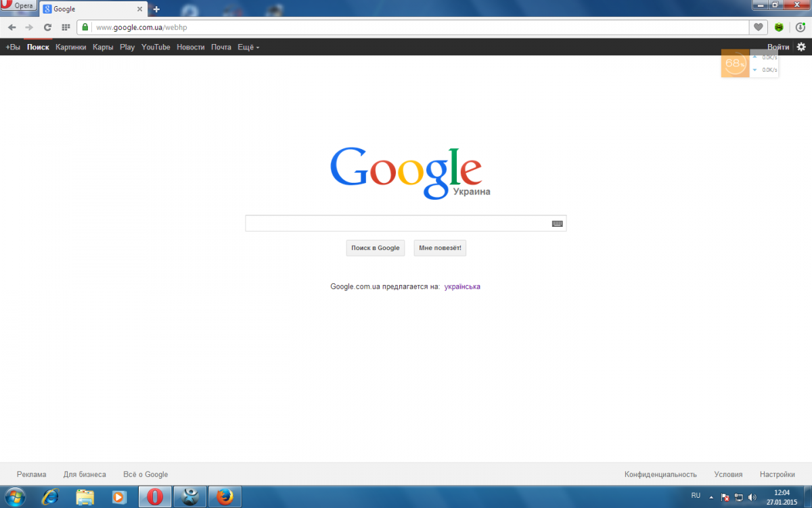Open Новости in the Google bar
This screenshot has width=812, height=508.
(191, 47)
